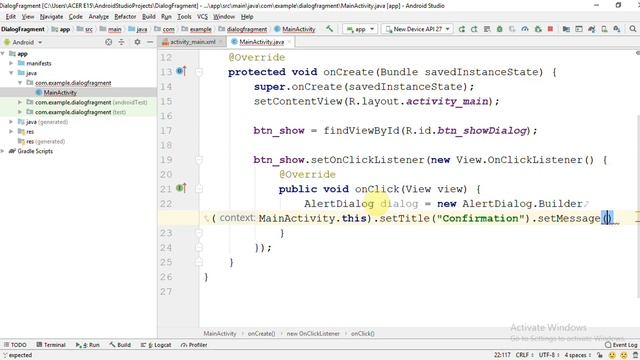The height and width of the screenshot is (360, 640).
Task: Open the Terminal tool window
Action: click(51, 345)
